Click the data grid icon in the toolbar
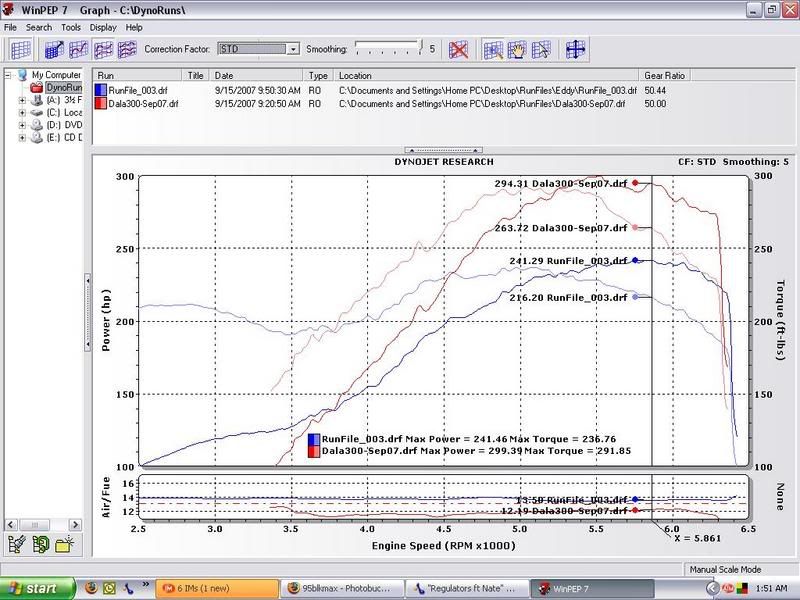Viewport: 800px width, 600px height. click(21, 49)
